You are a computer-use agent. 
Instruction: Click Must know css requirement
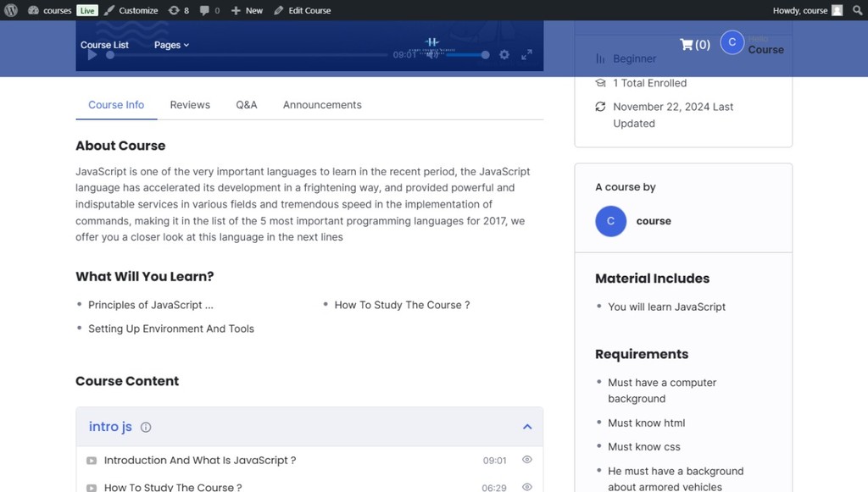click(x=644, y=446)
